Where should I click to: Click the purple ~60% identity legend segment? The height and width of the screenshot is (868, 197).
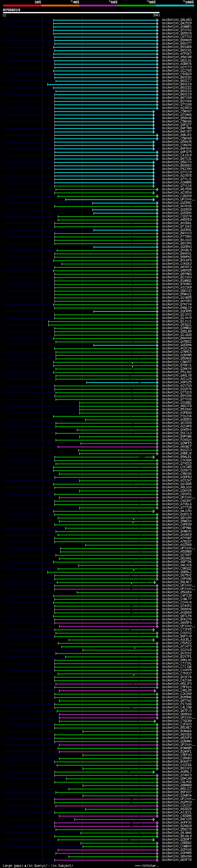click(98, 6)
